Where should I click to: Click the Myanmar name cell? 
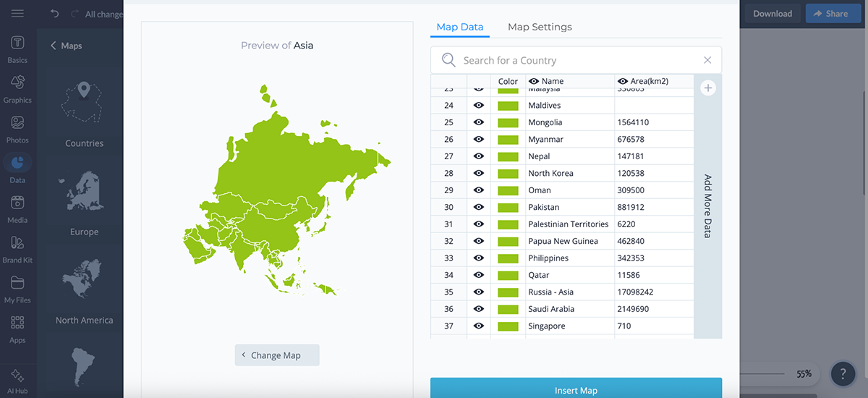click(x=570, y=139)
